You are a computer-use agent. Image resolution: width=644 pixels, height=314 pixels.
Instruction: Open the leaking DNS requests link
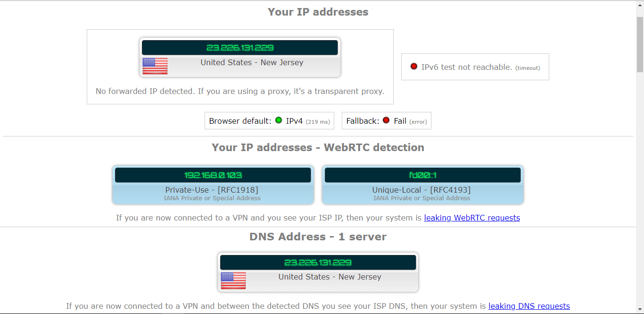[529, 306]
